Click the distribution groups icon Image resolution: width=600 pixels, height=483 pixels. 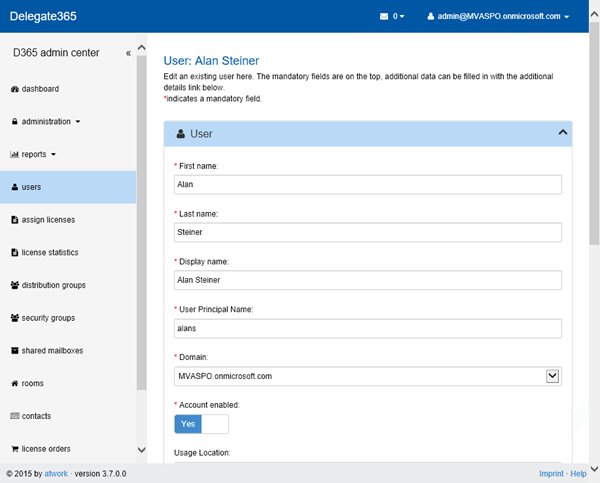(15, 286)
